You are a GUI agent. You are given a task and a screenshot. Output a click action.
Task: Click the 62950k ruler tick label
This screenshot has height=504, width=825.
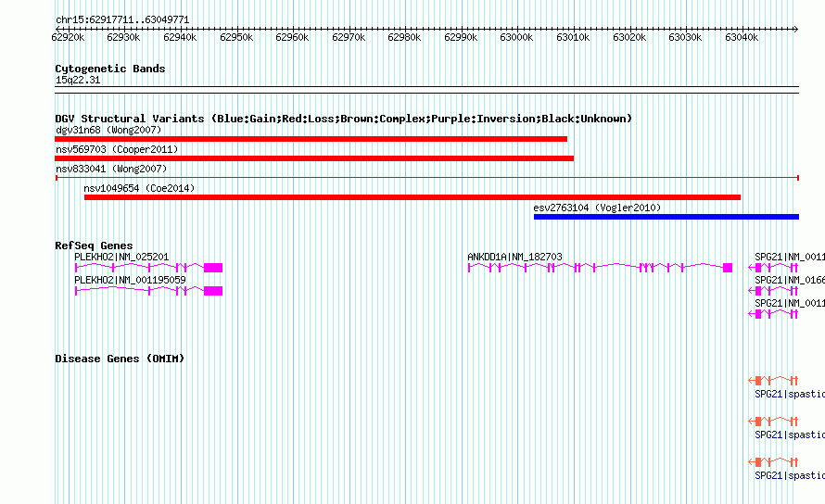pos(236,37)
